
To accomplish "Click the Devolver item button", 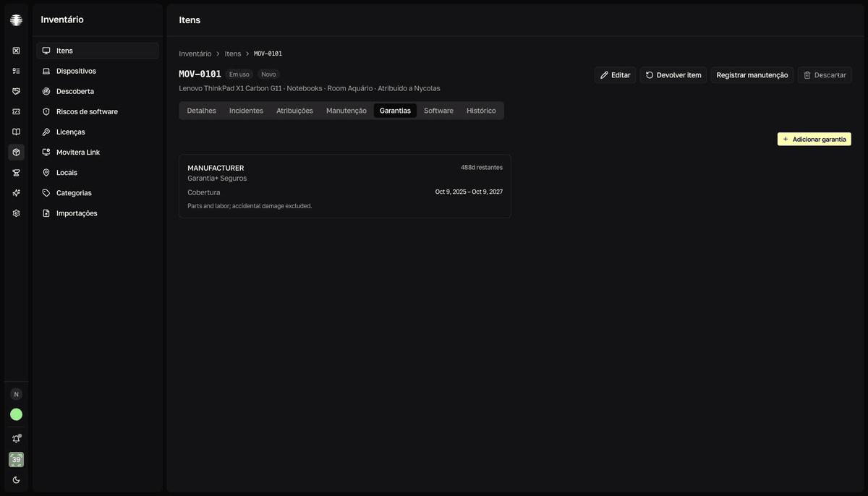I will click(673, 75).
